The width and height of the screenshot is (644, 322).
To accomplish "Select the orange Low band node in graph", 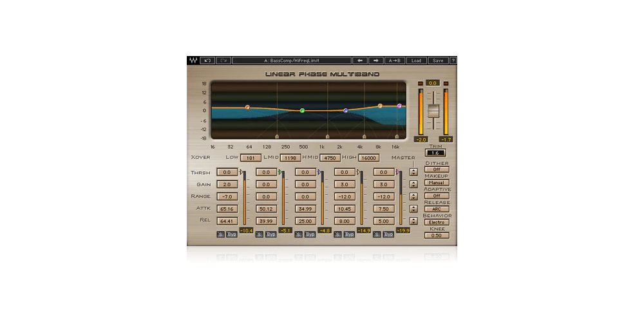I will 248,107.
